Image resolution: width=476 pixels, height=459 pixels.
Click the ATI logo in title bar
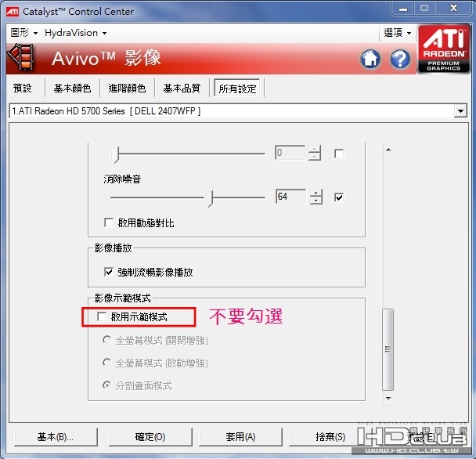tap(13, 12)
